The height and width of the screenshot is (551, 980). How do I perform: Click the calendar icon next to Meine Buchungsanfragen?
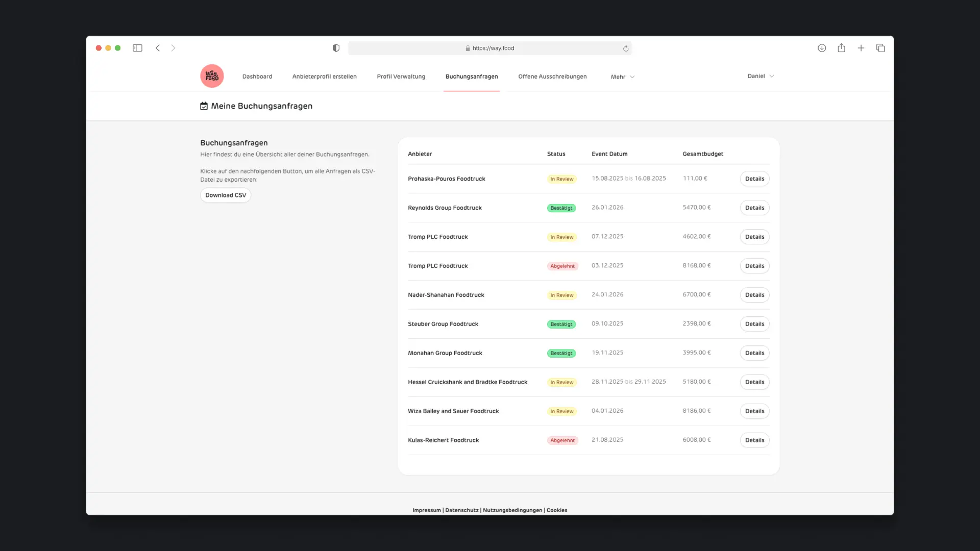click(204, 106)
